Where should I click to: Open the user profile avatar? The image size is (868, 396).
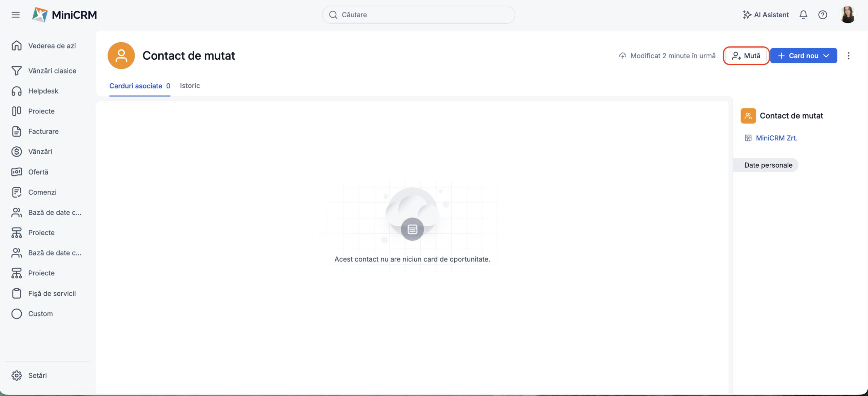[847, 15]
